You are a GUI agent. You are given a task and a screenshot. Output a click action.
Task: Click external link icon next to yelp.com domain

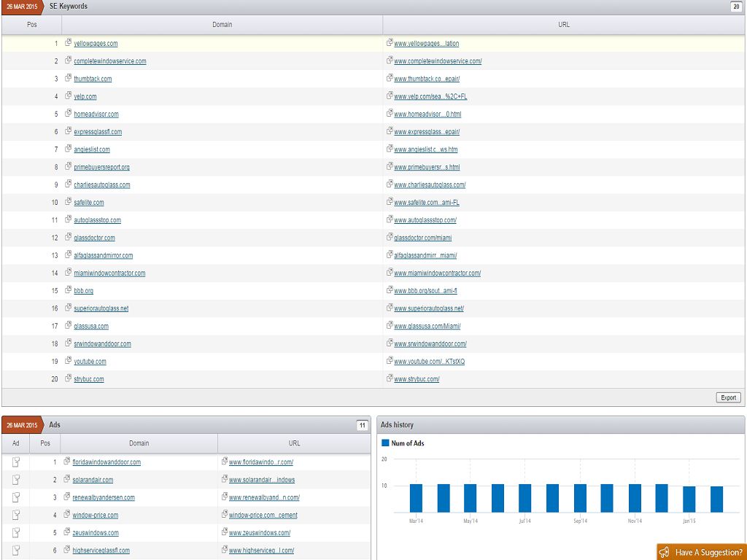[69, 96]
